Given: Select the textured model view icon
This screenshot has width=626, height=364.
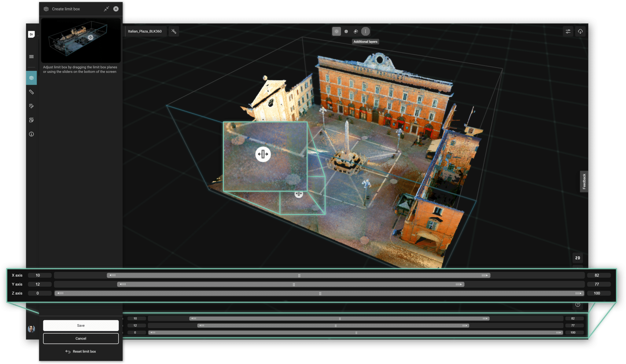Looking at the screenshot, I should tap(356, 31).
